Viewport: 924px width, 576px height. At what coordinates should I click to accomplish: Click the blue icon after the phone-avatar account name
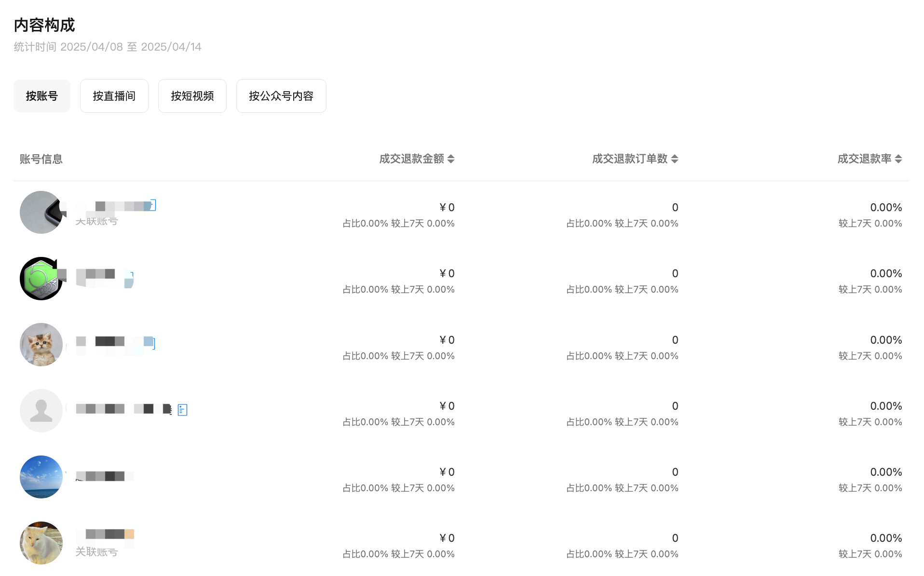click(152, 205)
